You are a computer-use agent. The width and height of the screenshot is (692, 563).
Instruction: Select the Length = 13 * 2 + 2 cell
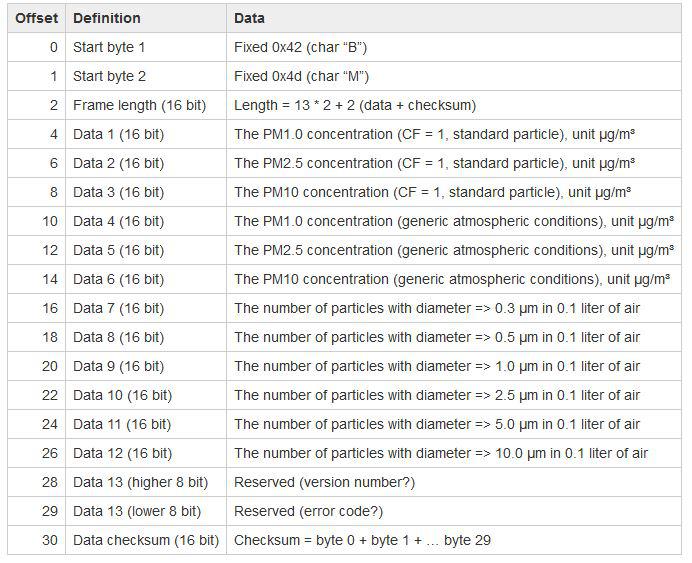[454, 105]
